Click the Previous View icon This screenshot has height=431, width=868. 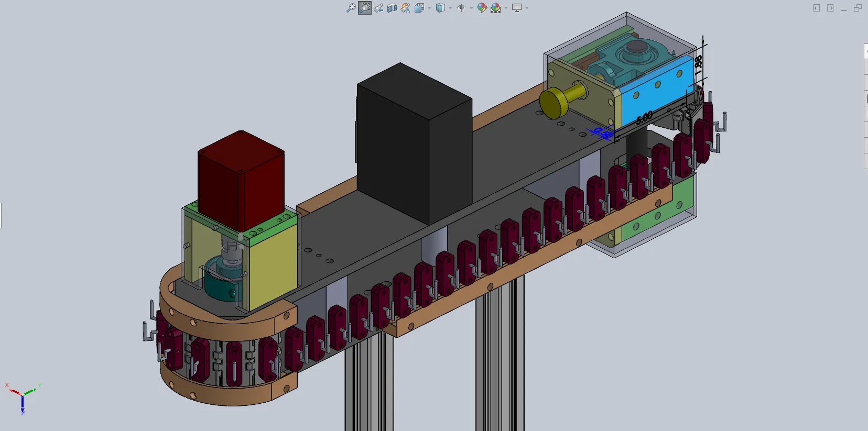pyautogui.click(x=378, y=8)
